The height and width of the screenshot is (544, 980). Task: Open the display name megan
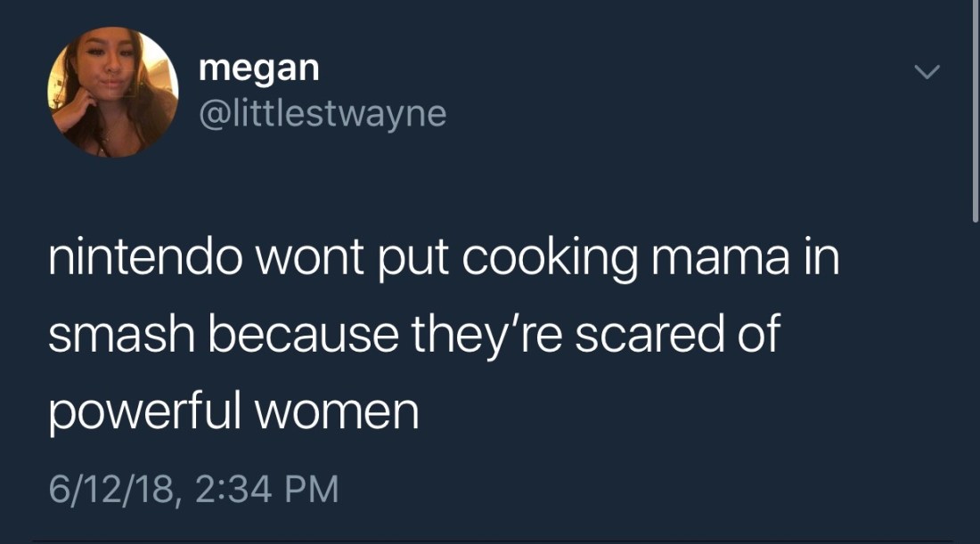click(x=259, y=68)
